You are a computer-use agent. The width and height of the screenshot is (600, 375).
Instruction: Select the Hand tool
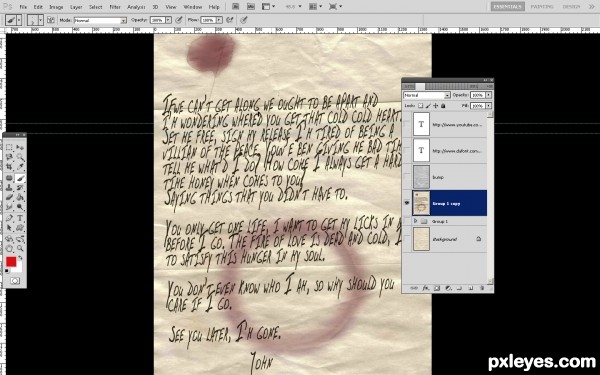tap(9, 248)
